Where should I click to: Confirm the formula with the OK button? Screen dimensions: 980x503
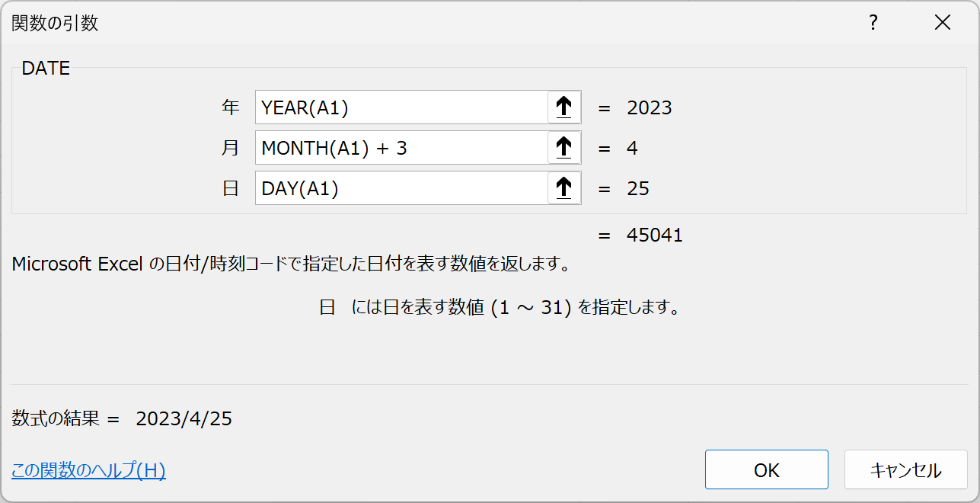coord(767,469)
